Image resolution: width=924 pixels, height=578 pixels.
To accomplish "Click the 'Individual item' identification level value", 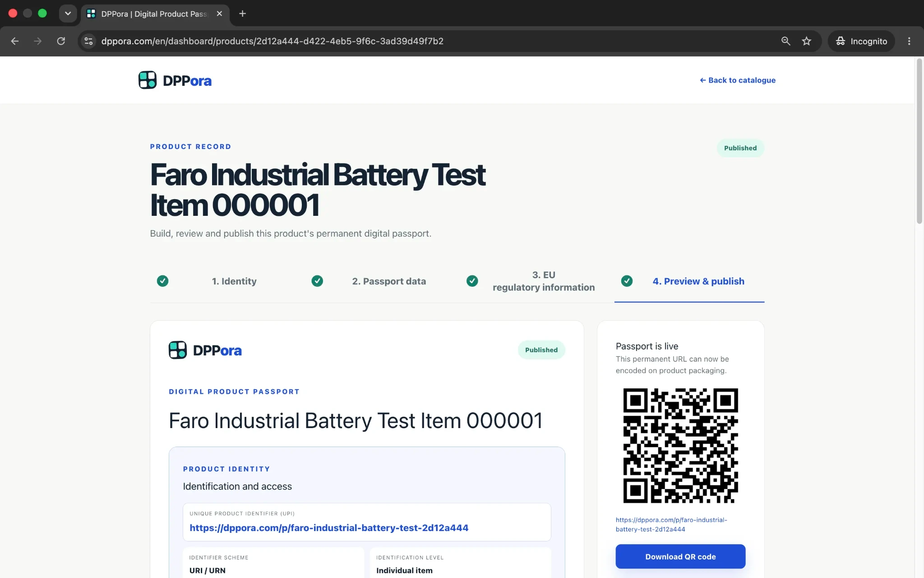I will point(404,570).
